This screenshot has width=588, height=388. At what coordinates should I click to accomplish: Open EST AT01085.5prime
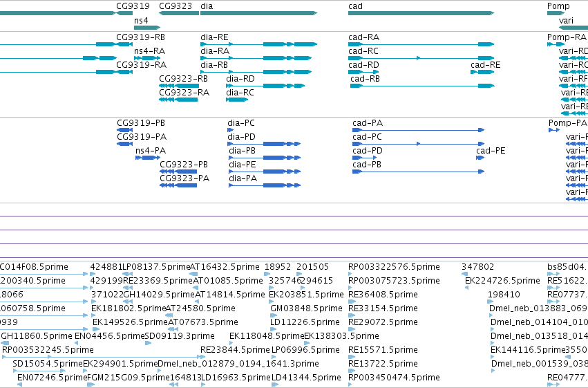227,281
